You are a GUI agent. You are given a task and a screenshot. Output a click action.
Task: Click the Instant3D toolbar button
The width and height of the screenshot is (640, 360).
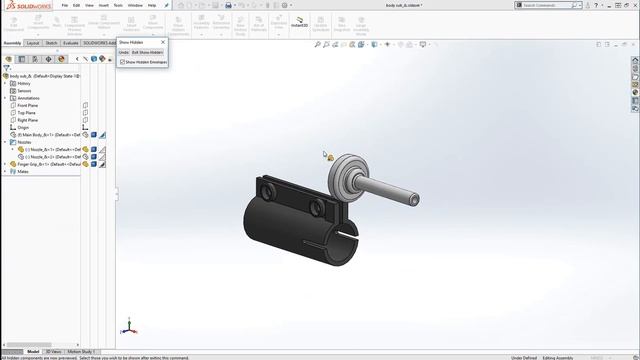299,22
